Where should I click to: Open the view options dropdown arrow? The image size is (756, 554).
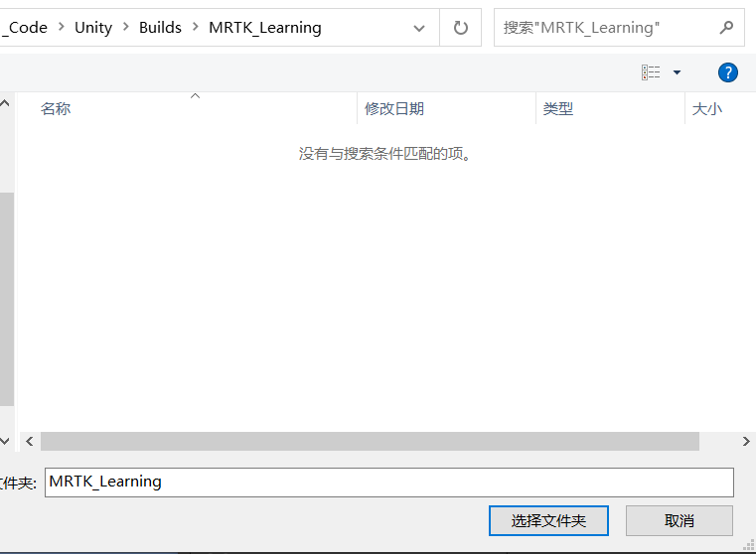point(678,72)
